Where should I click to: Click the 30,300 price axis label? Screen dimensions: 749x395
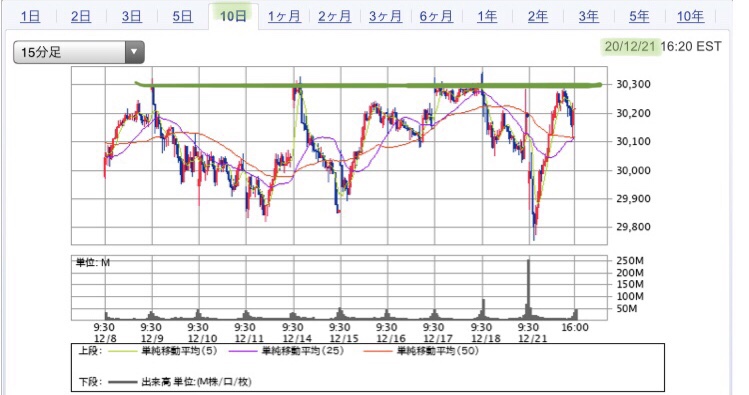[x=633, y=85]
